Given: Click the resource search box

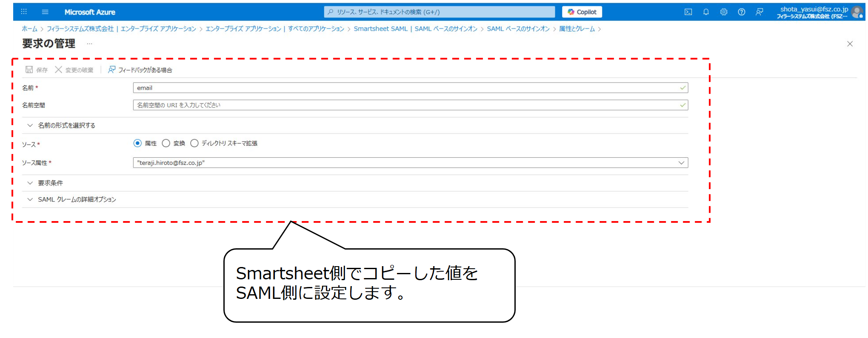Looking at the screenshot, I should coord(440,12).
